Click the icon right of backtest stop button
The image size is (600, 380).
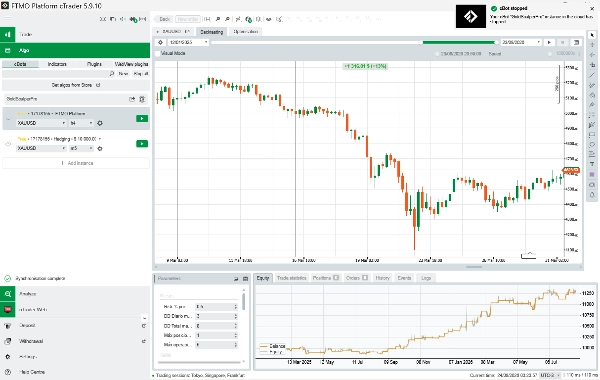[x=576, y=42]
